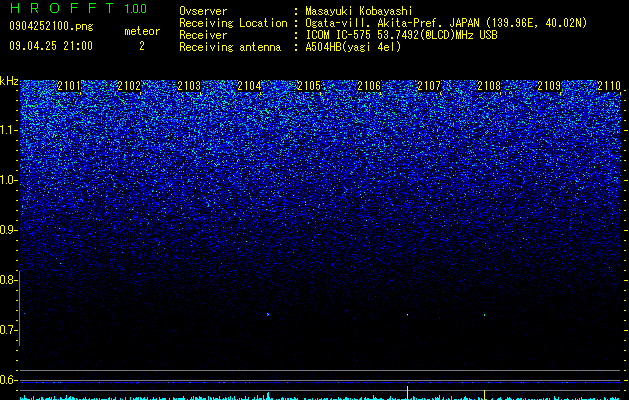Select the 2104 time marker label

point(249,86)
